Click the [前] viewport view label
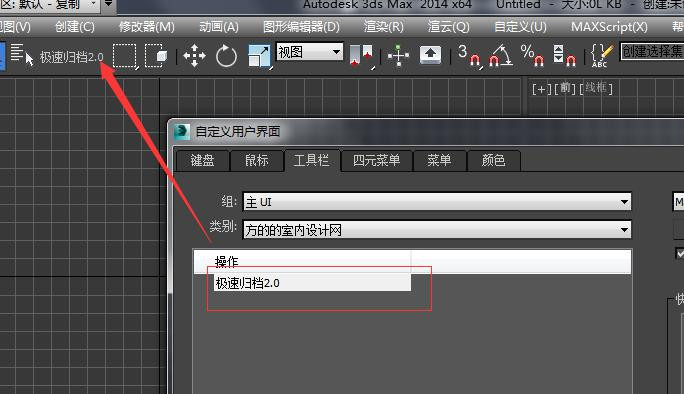Image resolution: width=684 pixels, height=394 pixels. click(x=565, y=89)
